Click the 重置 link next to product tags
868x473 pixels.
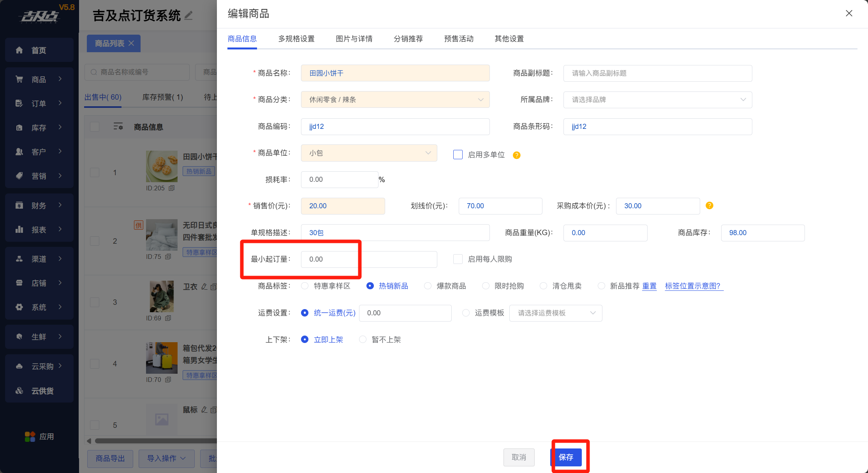649,286
